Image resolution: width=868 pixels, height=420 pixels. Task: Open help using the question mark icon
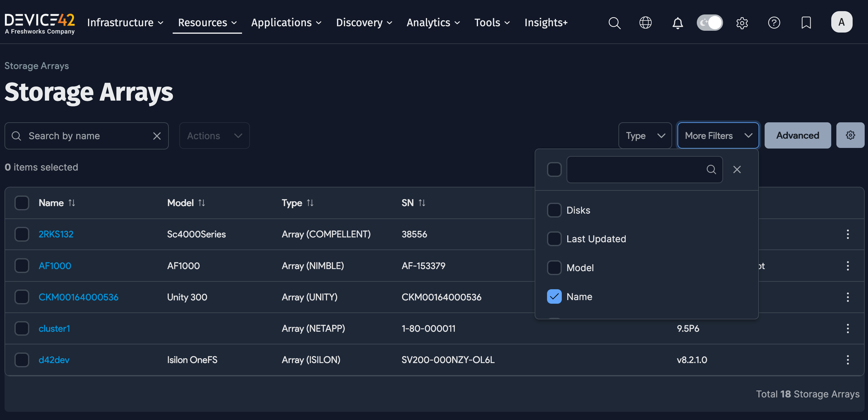774,23
